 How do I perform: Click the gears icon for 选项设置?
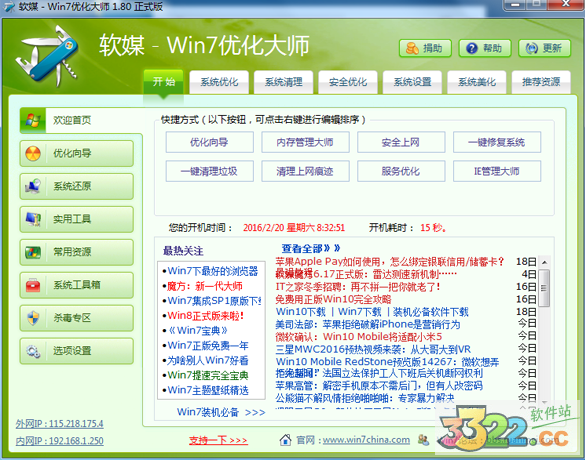click(x=33, y=351)
